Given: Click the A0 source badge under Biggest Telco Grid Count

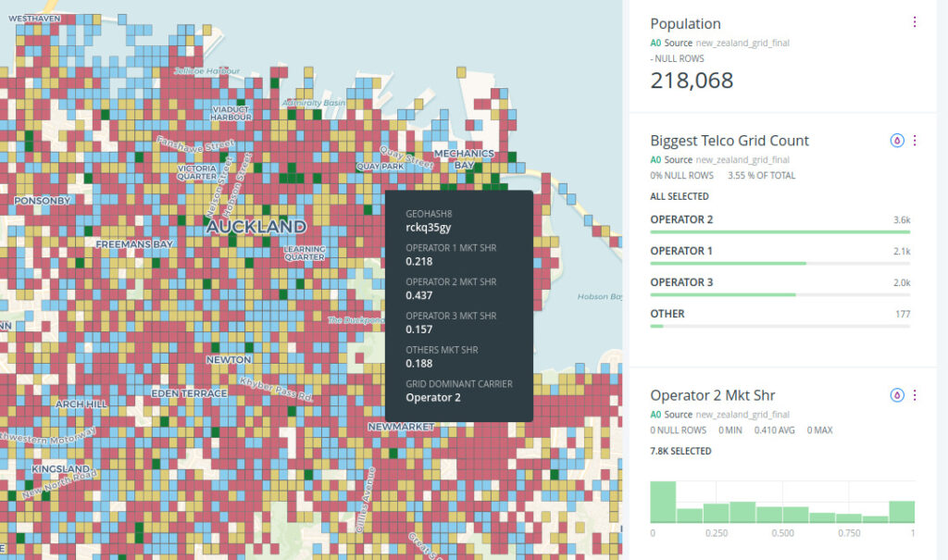Looking at the screenshot, I should point(655,159).
